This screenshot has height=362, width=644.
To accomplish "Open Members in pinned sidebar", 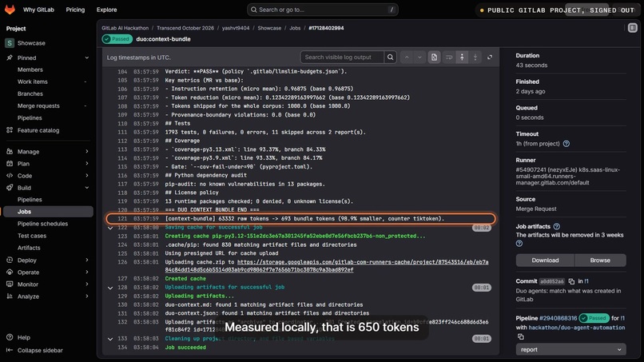I will 30,70.
